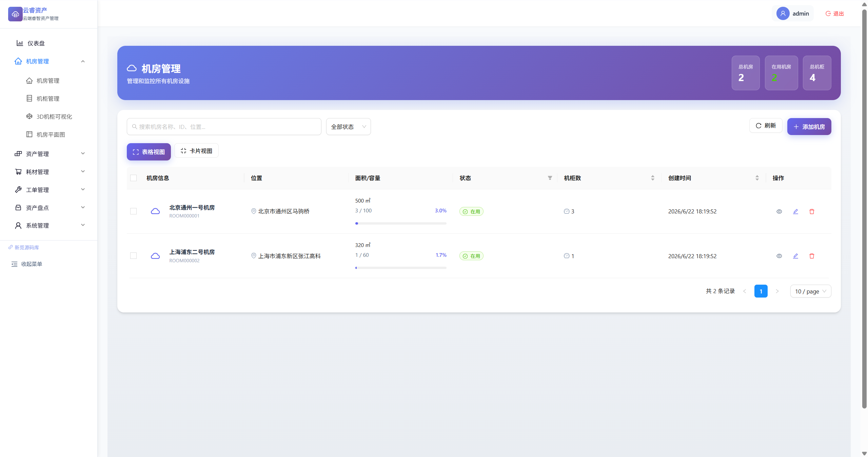This screenshot has height=457, width=868.
Task: Click the 共 2 条记录 total text
Action: (x=721, y=291)
